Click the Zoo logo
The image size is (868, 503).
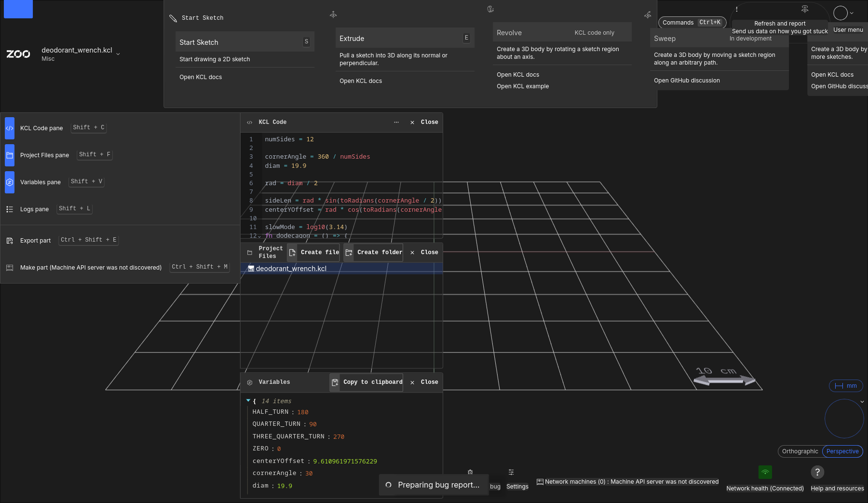(18, 54)
